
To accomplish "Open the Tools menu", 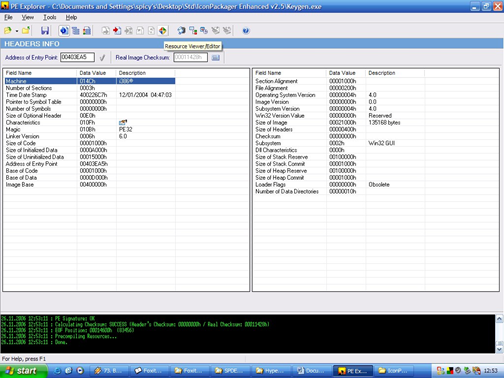I will click(x=50, y=17).
